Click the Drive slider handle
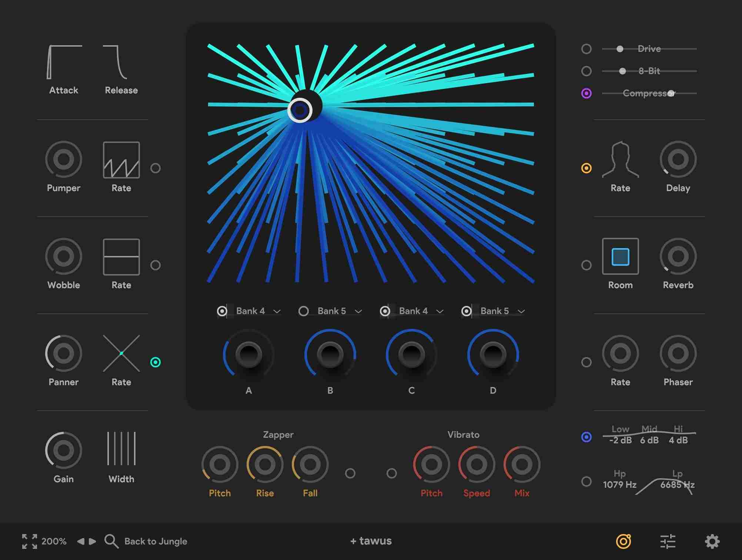 pyautogui.click(x=620, y=49)
